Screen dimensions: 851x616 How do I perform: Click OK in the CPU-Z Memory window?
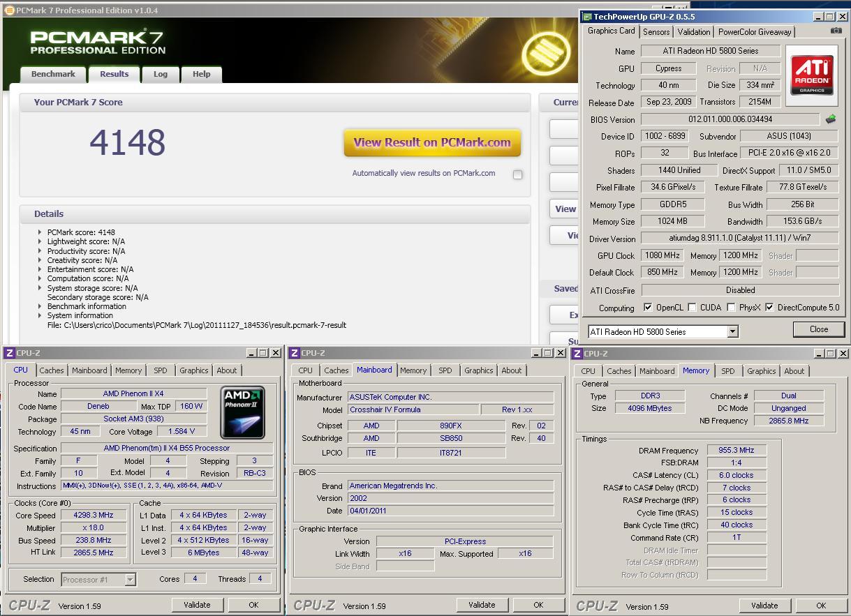821,606
